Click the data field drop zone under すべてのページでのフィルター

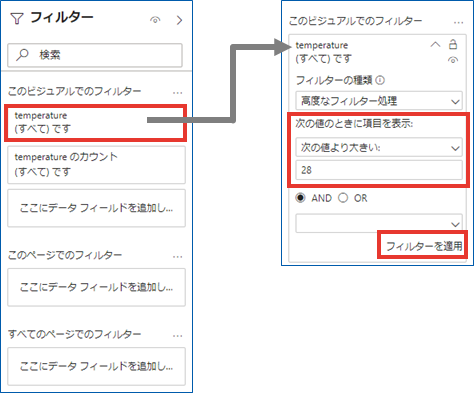click(96, 366)
